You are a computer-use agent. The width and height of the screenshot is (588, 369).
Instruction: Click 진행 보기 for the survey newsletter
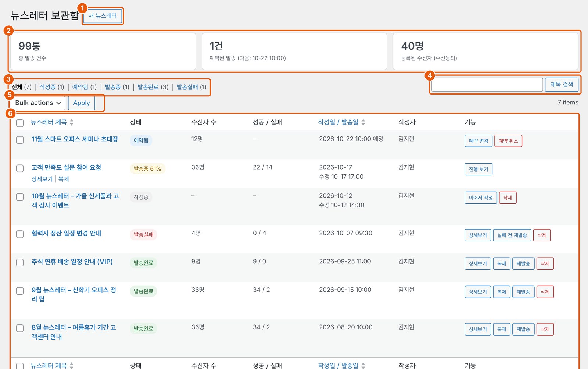pos(478,169)
